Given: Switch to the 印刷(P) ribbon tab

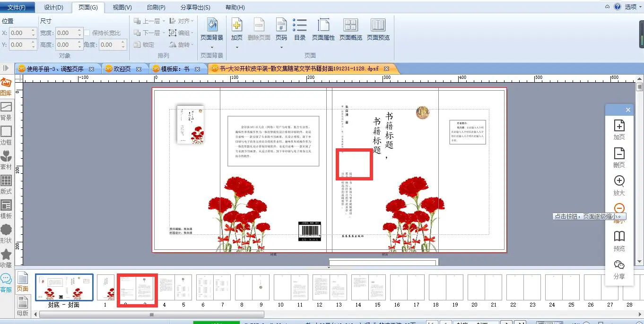Looking at the screenshot, I should (156, 7).
